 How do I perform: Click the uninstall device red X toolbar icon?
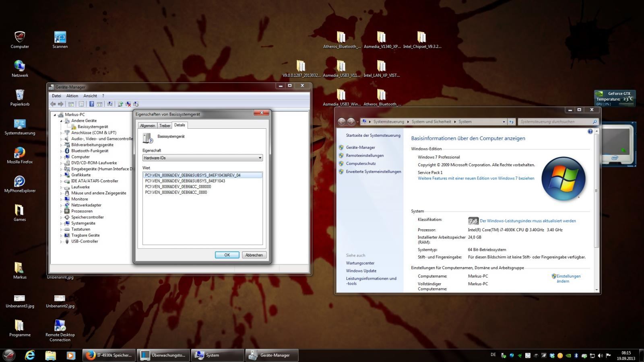click(x=128, y=104)
